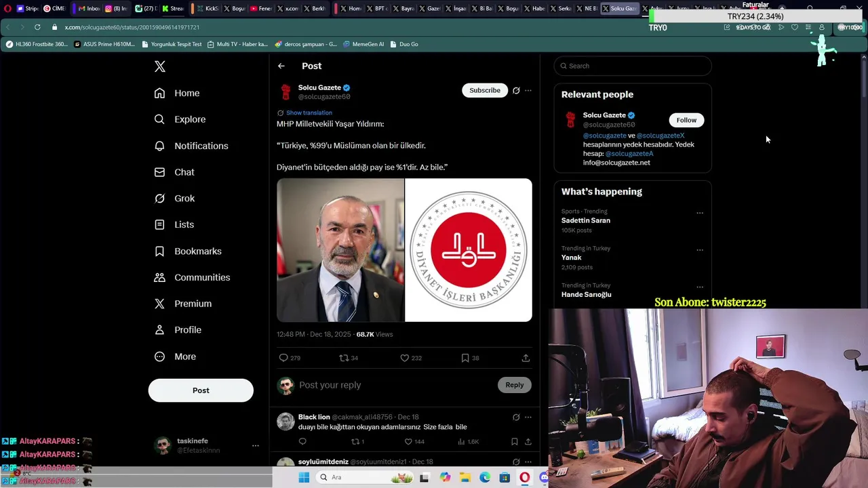Screen dimensions: 868x488
Task: Share Black lion's comment
Action: [528, 442]
